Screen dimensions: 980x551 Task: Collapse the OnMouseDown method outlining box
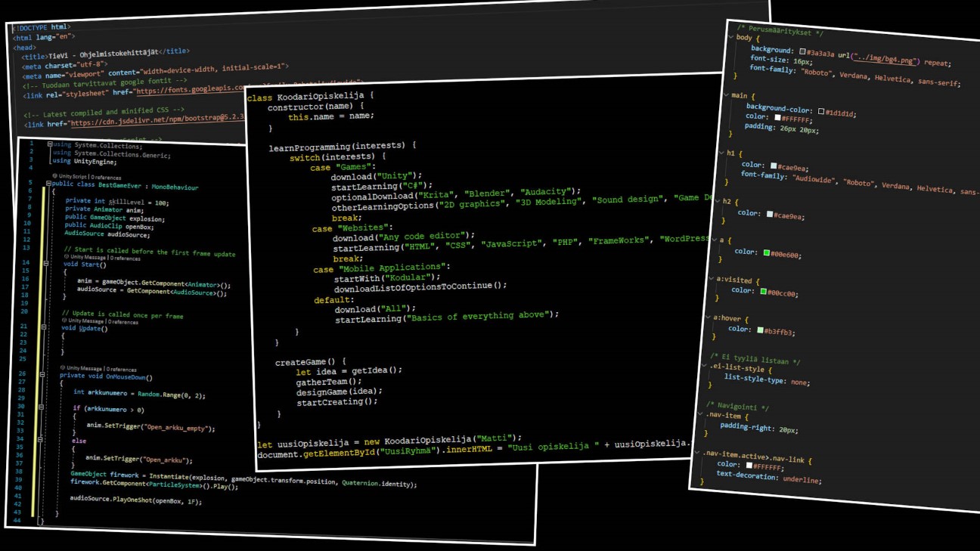click(x=42, y=375)
